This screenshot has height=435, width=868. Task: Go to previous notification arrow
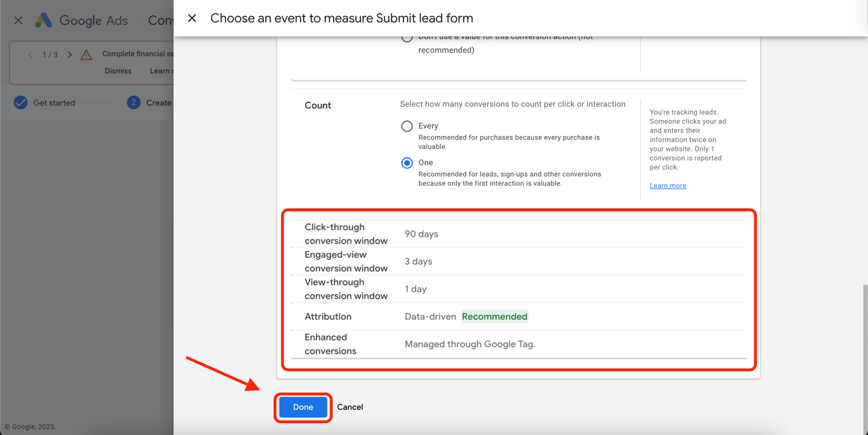[x=30, y=55]
